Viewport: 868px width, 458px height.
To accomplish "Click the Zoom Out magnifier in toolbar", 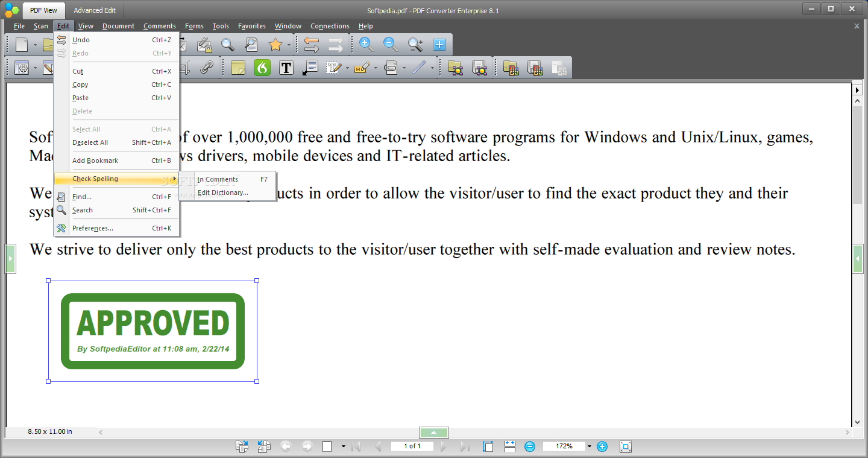I will 391,45.
